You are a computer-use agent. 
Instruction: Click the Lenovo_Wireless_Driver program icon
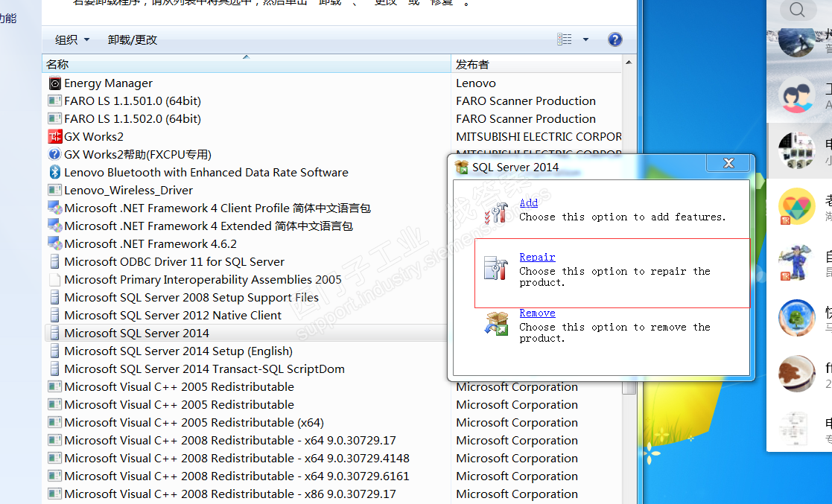[x=54, y=190]
